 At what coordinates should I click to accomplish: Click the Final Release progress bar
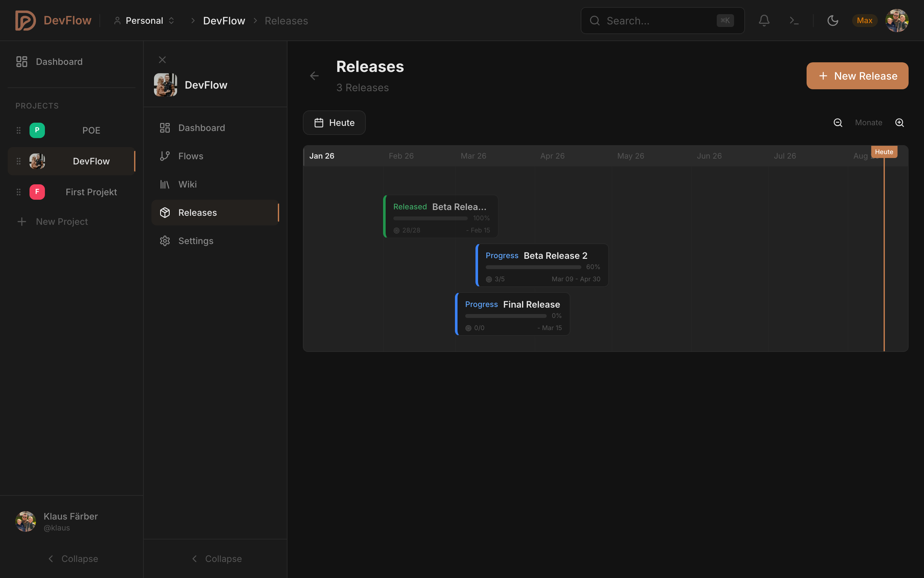tap(506, 316)
